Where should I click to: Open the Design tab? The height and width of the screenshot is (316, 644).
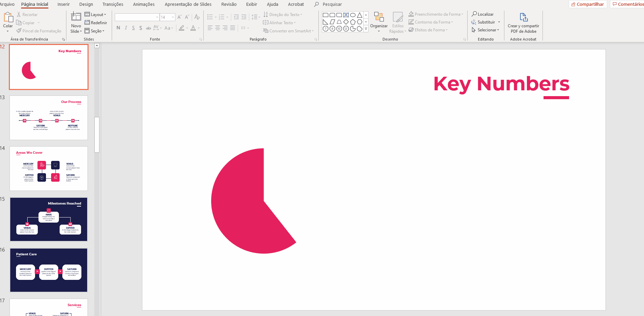[86, 4]
